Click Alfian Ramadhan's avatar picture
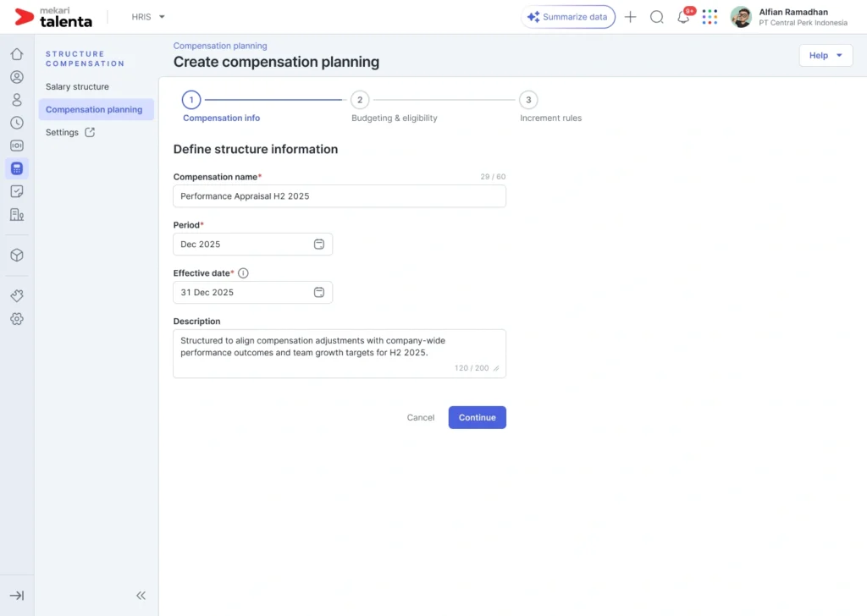Screen dimensions: 867x616 741,17
